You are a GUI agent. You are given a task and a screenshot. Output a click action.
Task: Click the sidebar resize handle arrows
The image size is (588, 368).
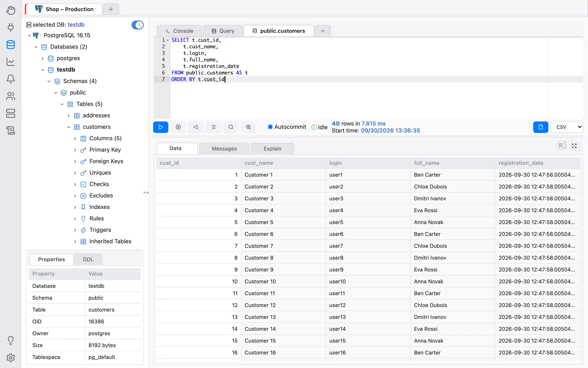(x=146, y=193)
